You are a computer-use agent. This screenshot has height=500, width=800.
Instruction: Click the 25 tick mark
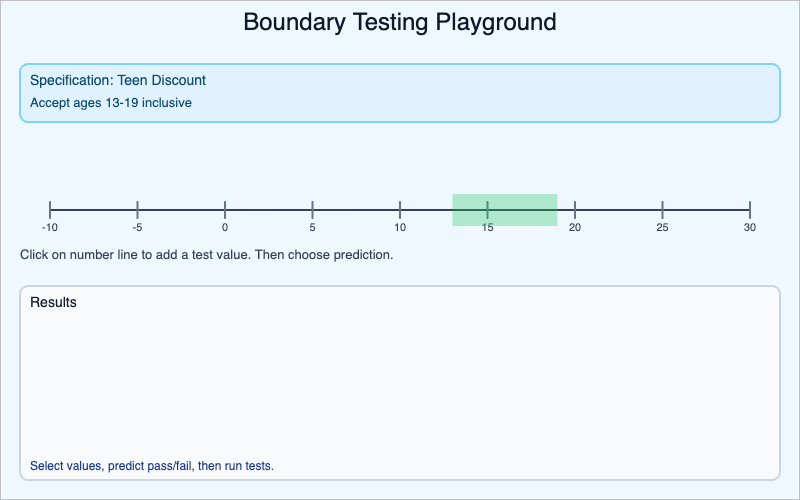662,209
